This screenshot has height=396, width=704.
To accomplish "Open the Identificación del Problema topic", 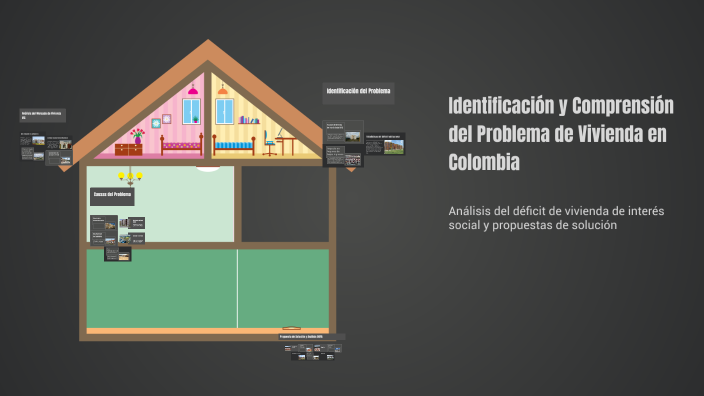I will [x=358, y=93].
